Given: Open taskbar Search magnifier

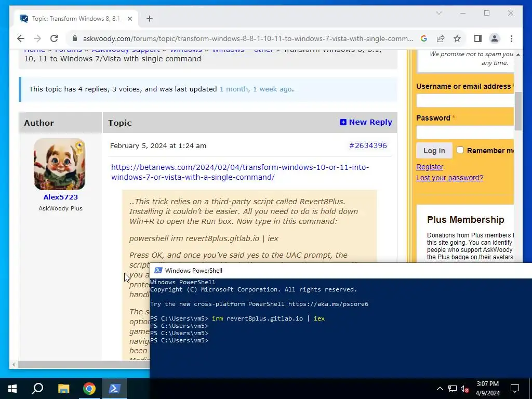Looking at the screenshot, I should [37, 389].
